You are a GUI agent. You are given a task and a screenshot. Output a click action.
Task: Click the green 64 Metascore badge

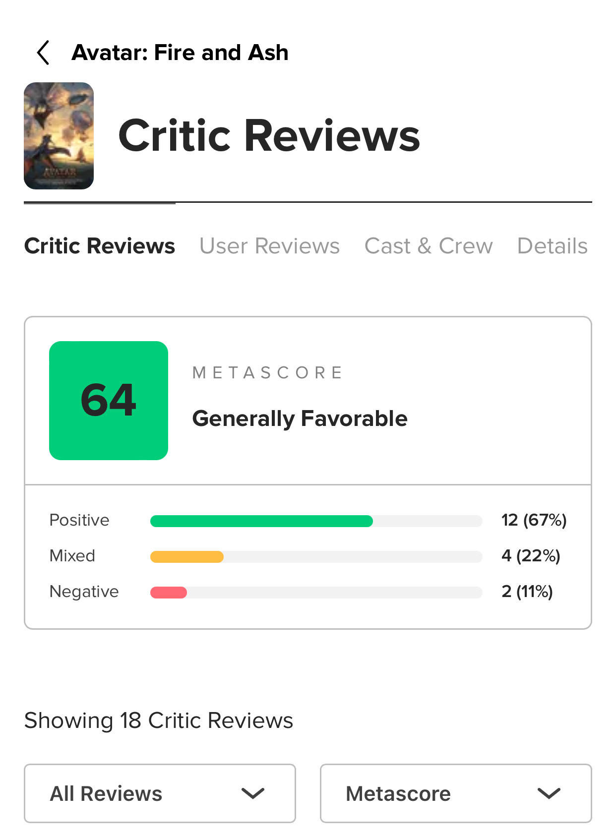coord(109,401)
